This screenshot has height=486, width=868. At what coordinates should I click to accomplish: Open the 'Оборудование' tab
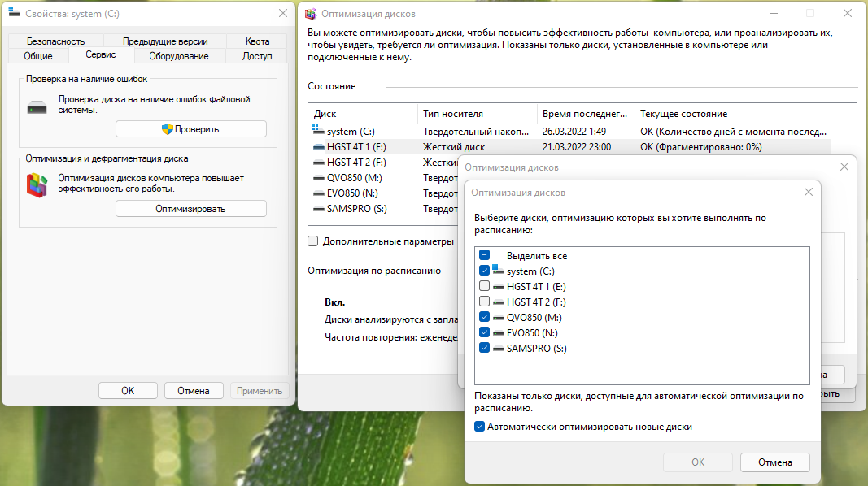179,56
